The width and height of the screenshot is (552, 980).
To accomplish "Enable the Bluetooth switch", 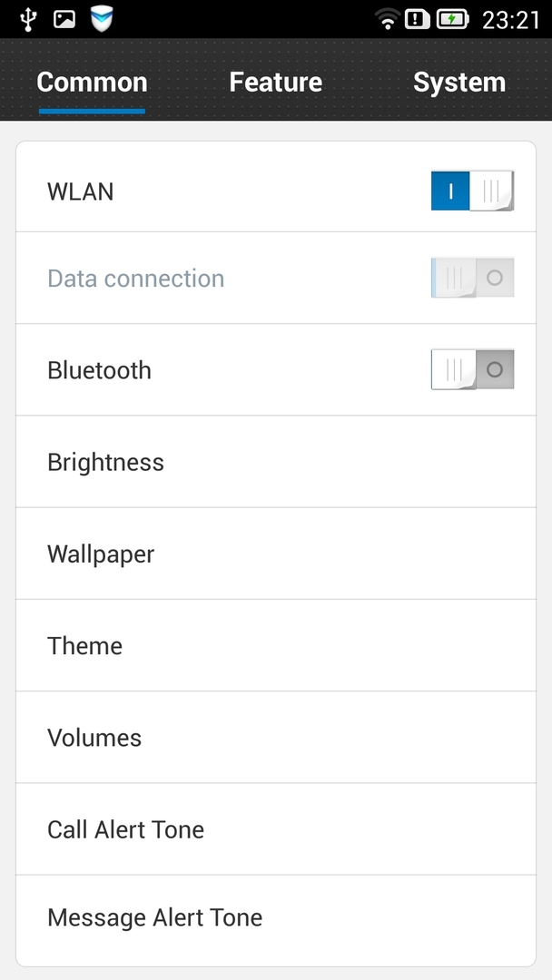I will (472, 370).
